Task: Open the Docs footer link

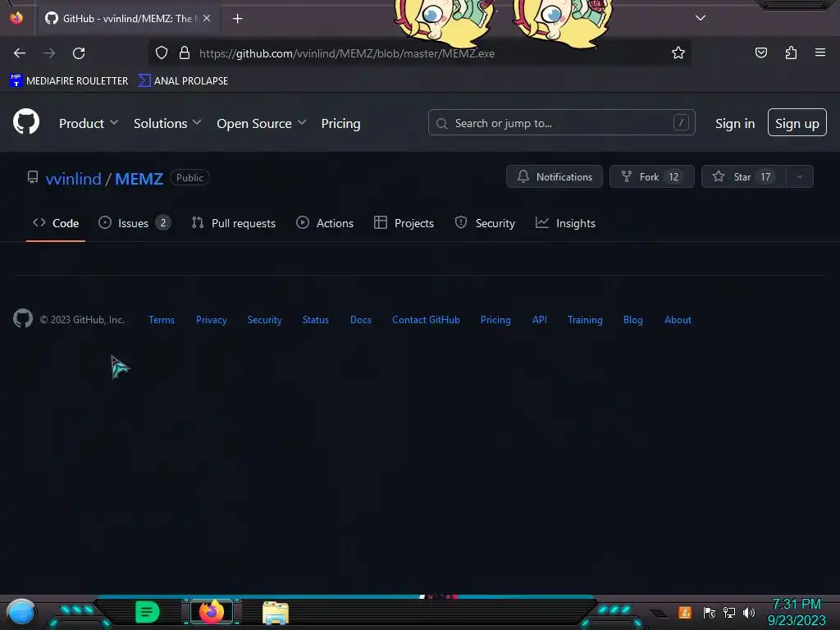Action: click(361, 320)
